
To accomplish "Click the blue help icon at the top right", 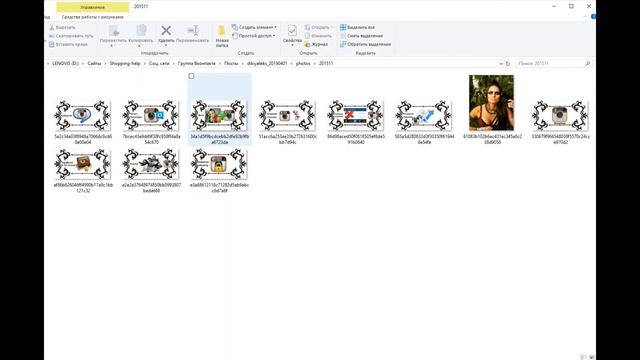I will pos(593,17).
